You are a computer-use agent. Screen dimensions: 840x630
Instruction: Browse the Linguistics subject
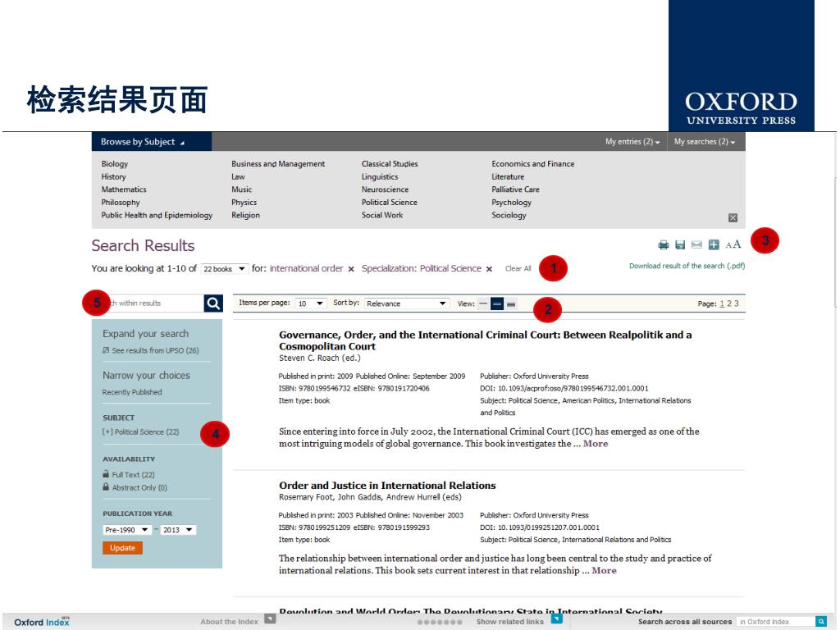coord(380,177)
